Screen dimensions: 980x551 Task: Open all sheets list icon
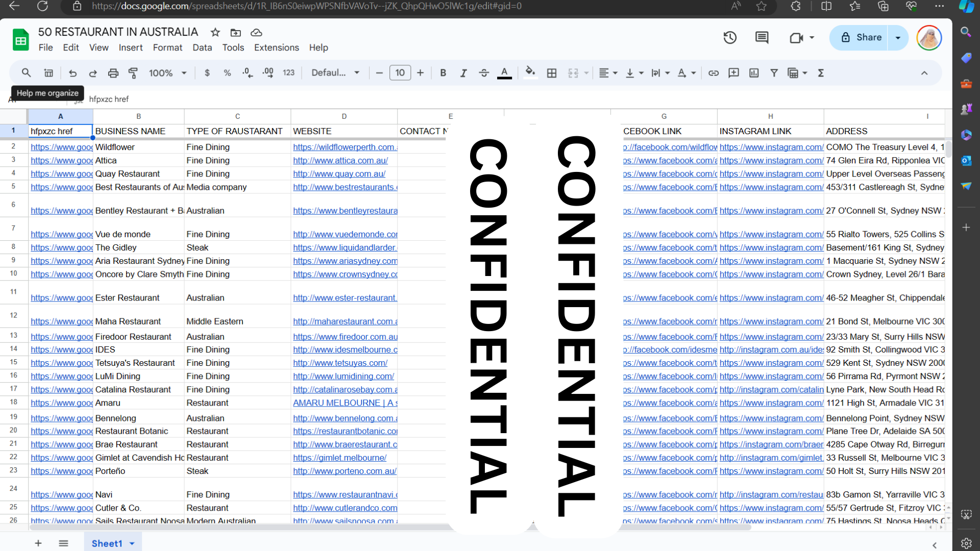[63, 543]
